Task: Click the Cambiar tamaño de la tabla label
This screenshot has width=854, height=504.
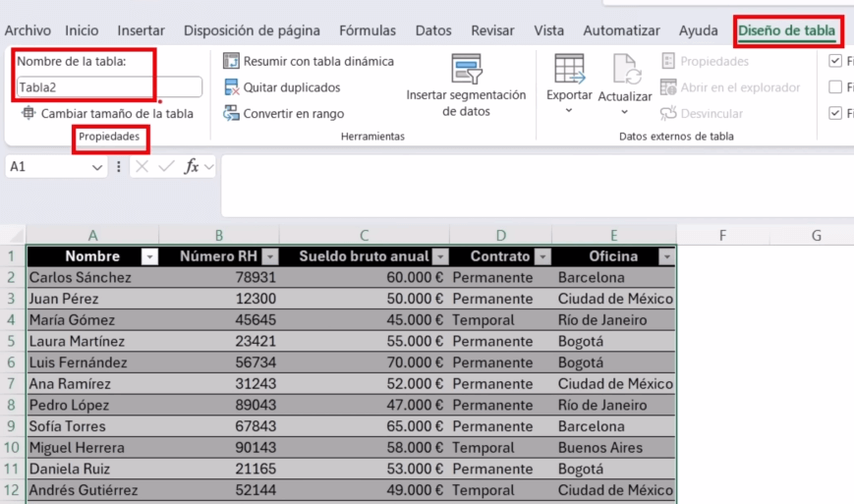Action: (x=117, y=113)
